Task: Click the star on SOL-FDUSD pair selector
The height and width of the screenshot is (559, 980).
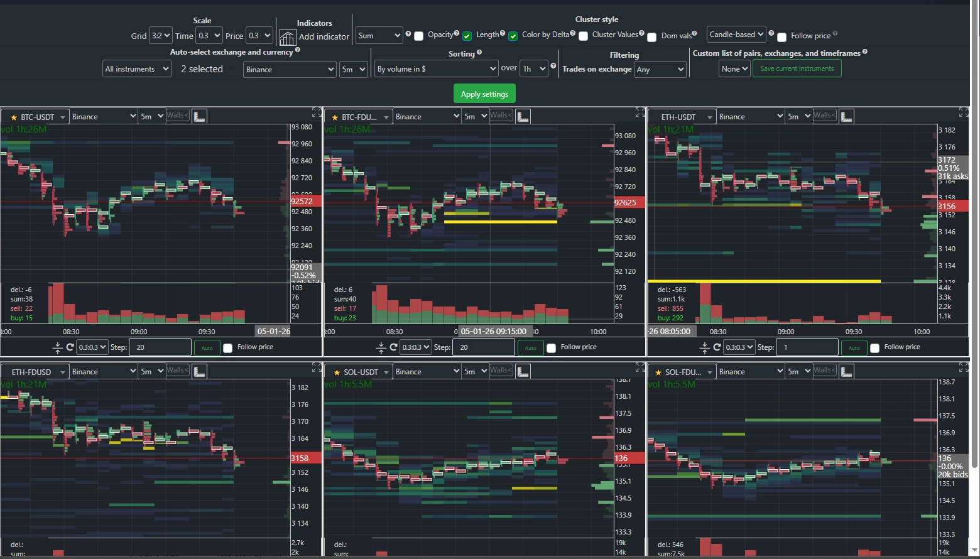Action: click(658, 372)
